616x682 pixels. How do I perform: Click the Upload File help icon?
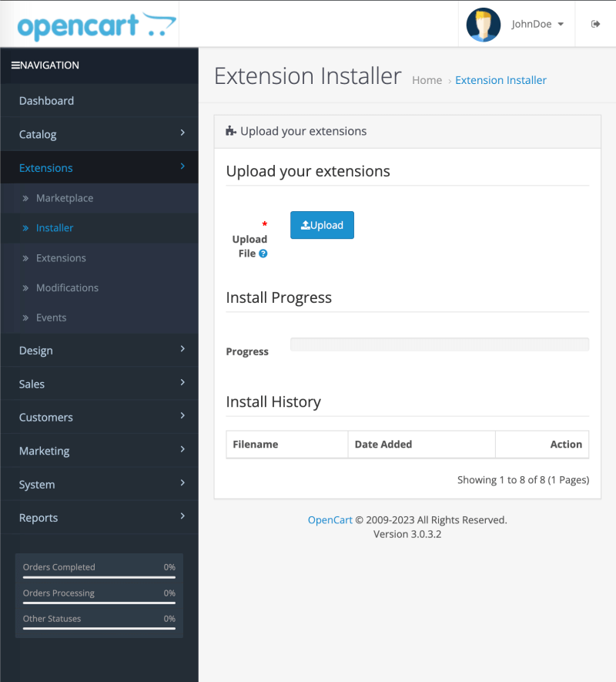[x=263, y=254]
